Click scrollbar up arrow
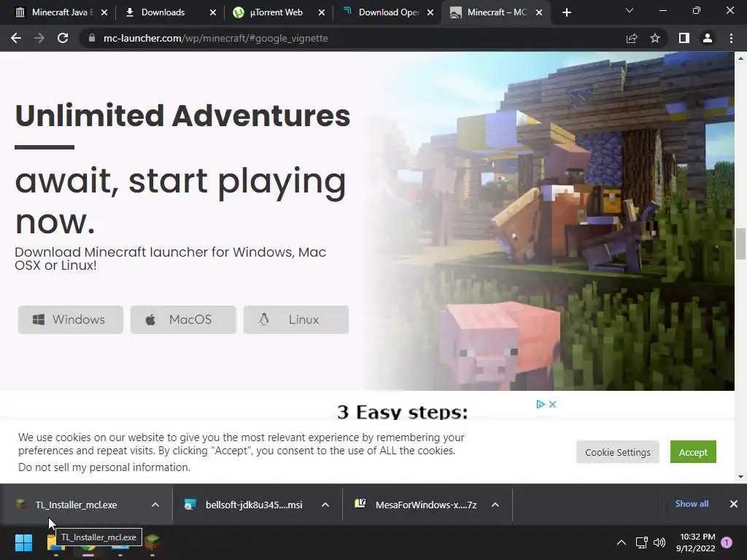The width and height of the screenshot is (747, 560). pos(740,58)
